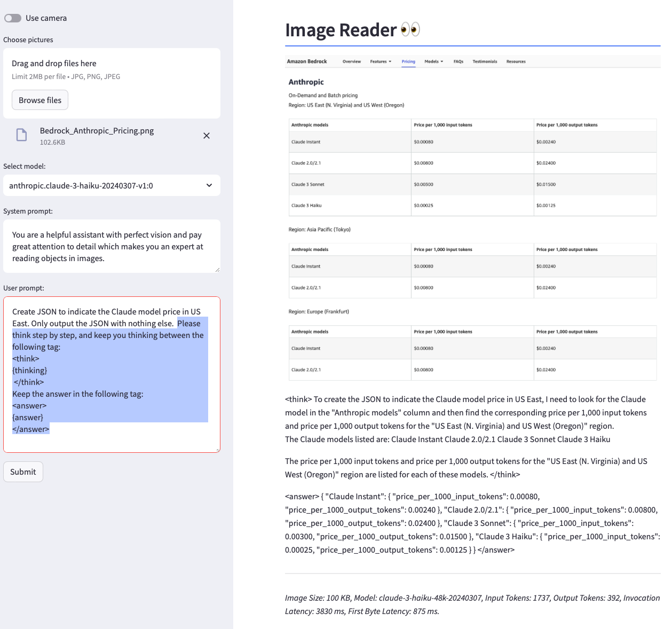Image resolution: width=672 pixels, height=629 pixels.
Task: Click Overview in the Bedrock navigation
Action: [352, 61]
